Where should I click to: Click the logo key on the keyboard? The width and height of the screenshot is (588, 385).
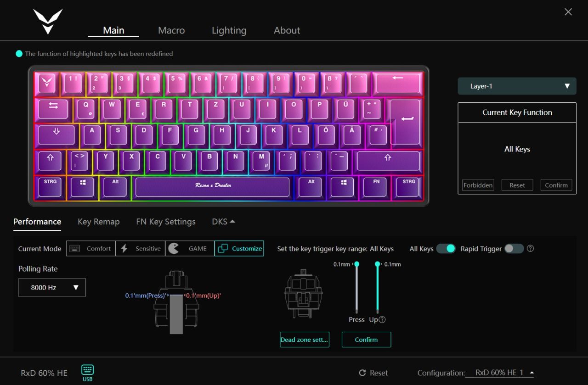tap(47, 84)
